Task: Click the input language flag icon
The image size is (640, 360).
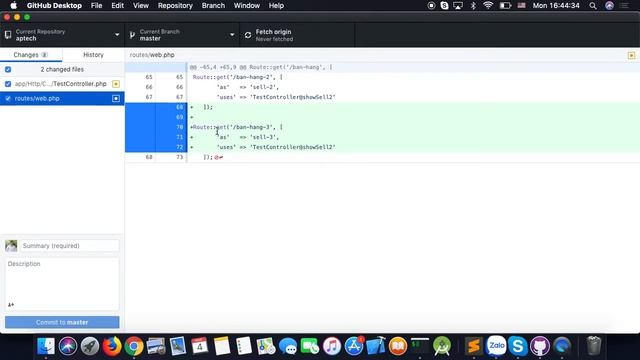Action: tap(521, 6)
